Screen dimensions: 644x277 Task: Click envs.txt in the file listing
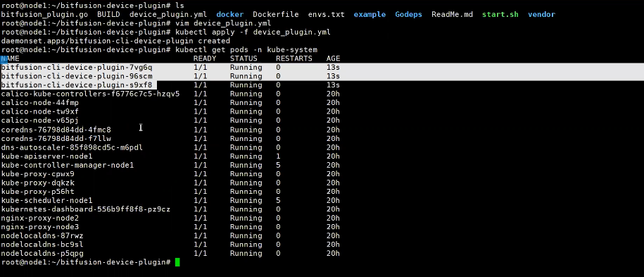(x=326, y=14)
